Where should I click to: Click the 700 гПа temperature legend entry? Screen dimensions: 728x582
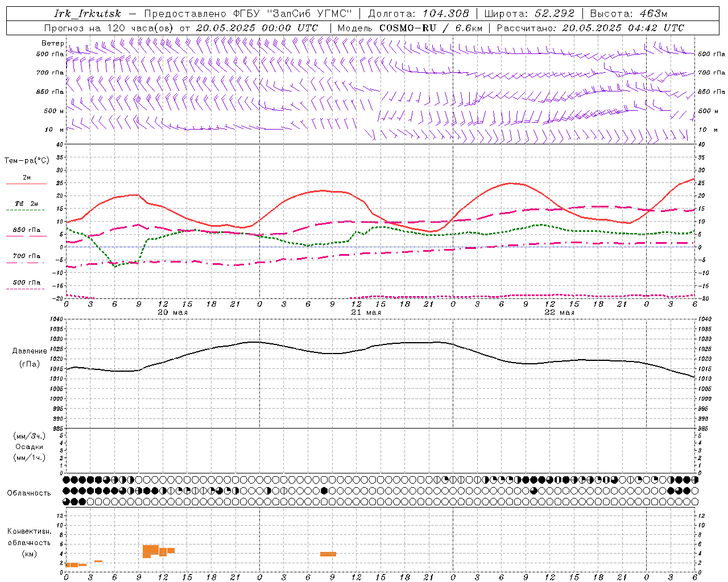click(x=27, y=256)
